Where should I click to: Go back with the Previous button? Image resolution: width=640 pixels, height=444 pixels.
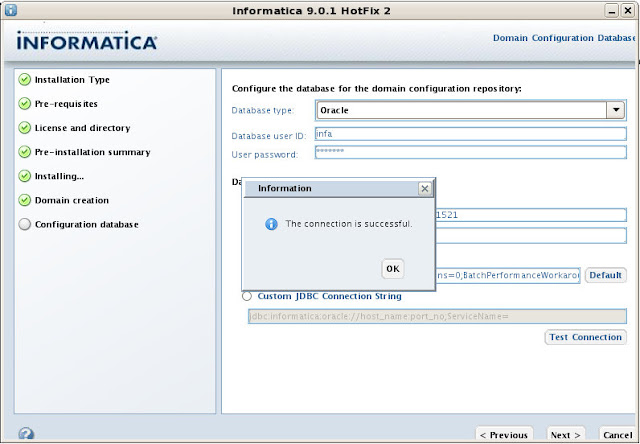click(504, 435)
